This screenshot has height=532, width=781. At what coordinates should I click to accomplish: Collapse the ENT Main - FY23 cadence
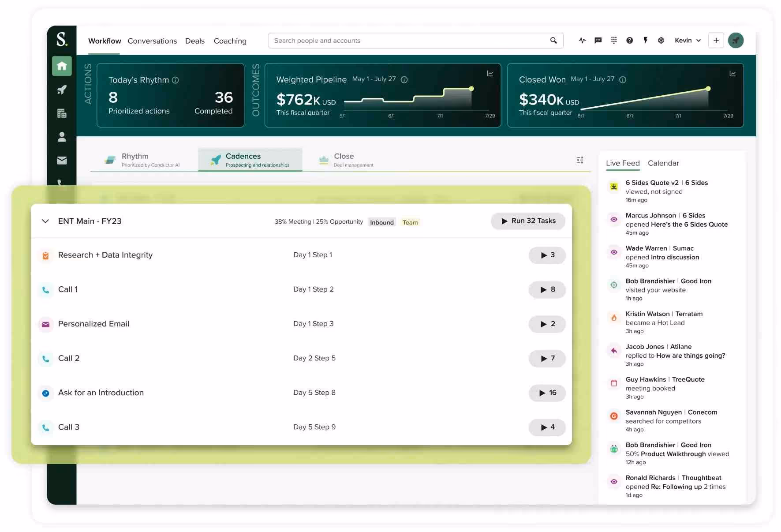pyautogui.click(x=45, y=221)
